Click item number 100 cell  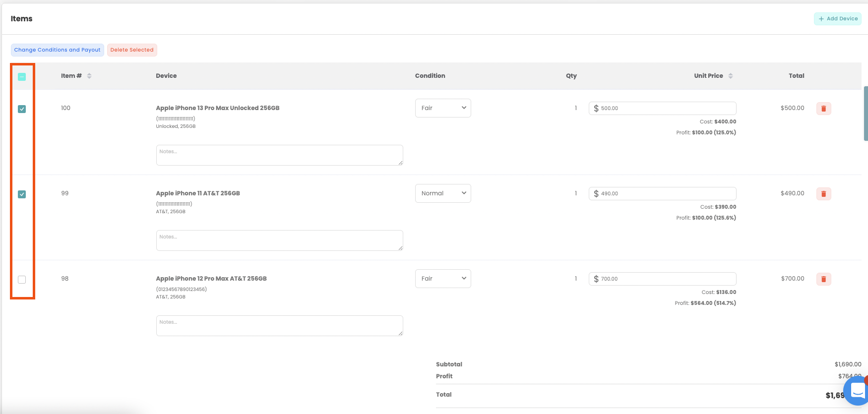click(65, 108)
